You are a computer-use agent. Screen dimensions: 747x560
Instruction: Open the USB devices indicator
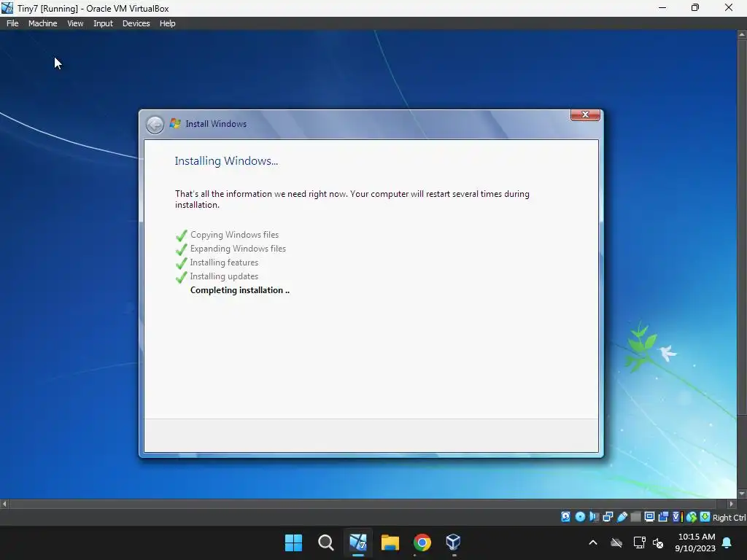click(x=622, y=517)
